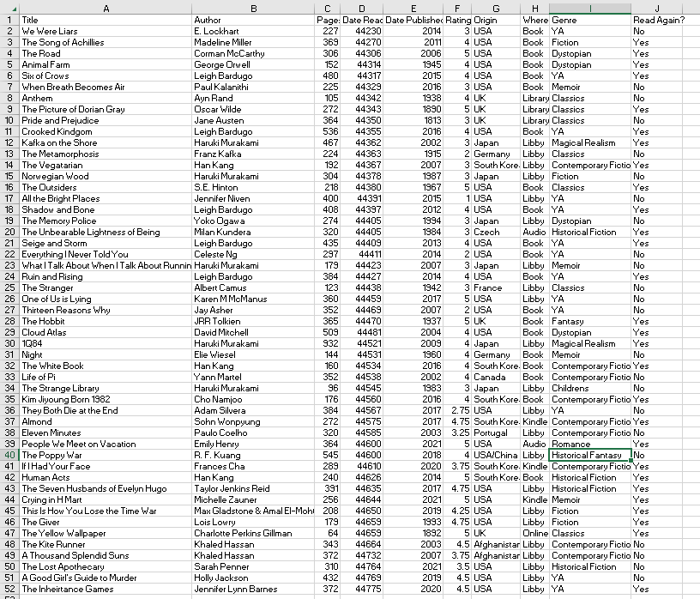Screen dimensions: 700x599
Task: Select column A header
Action: tap(106, 9)
